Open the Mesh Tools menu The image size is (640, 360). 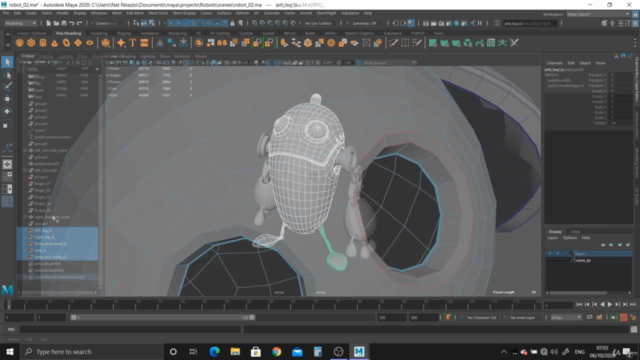pyautogui.click(x=158, y=13)
